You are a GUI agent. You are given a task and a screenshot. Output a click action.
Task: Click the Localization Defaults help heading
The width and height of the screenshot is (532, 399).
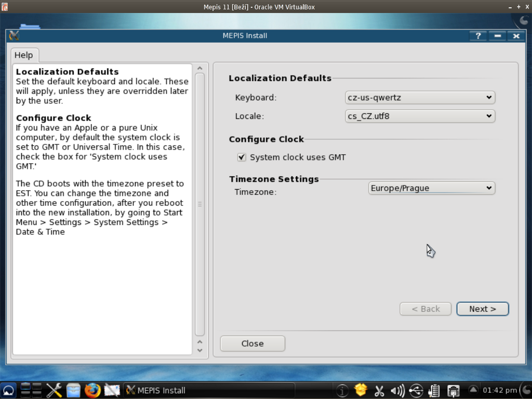pos(67,72)
